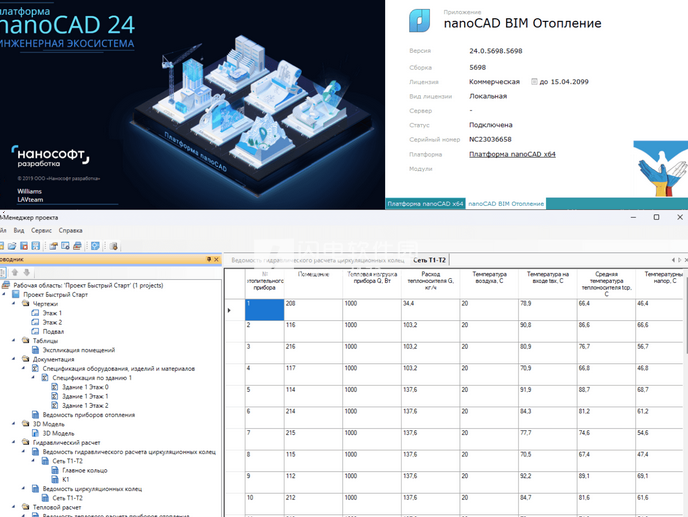Close the Explorer panel
This screenshot has width=688, height=517.
tap(216, 259)
